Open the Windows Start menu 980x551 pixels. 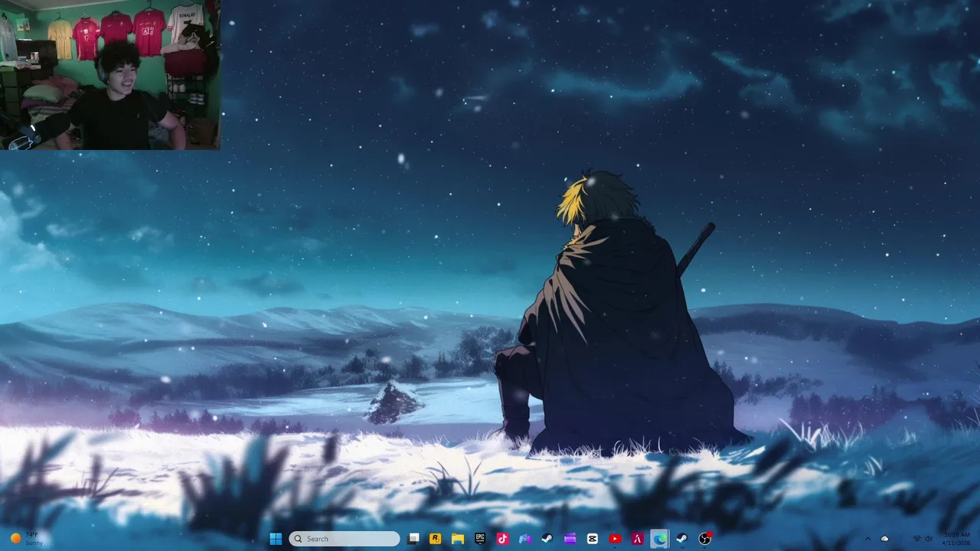point(276,539)
